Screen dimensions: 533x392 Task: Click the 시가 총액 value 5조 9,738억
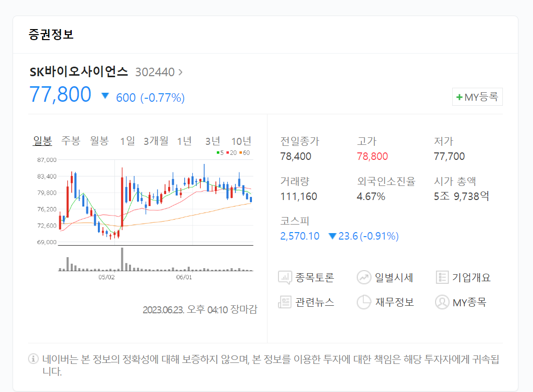(461, 196)
